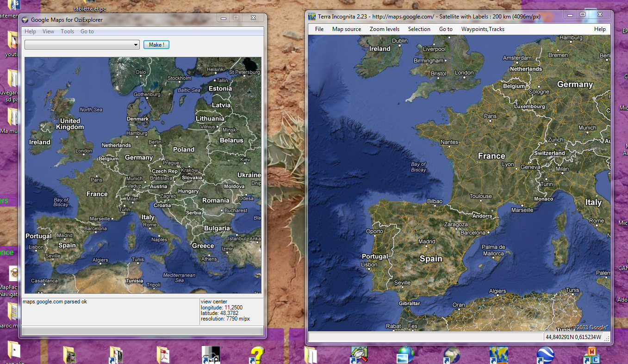Click the Make! button
The height and width of the screenshot is (364, 628).
pyautogui.click(x=156, y=45)
